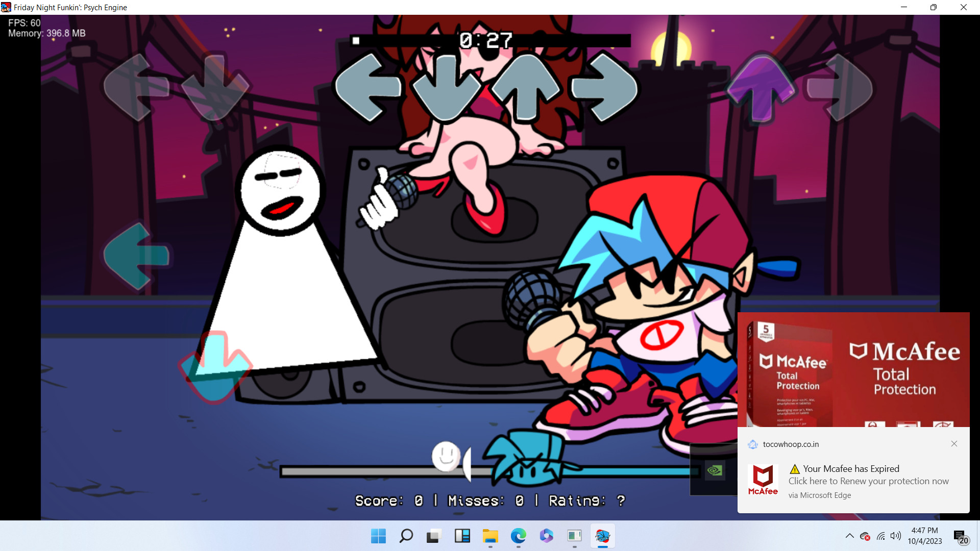Click the opponent's smiley health icon
Viewport: 980px width, 551px height.
446,456
